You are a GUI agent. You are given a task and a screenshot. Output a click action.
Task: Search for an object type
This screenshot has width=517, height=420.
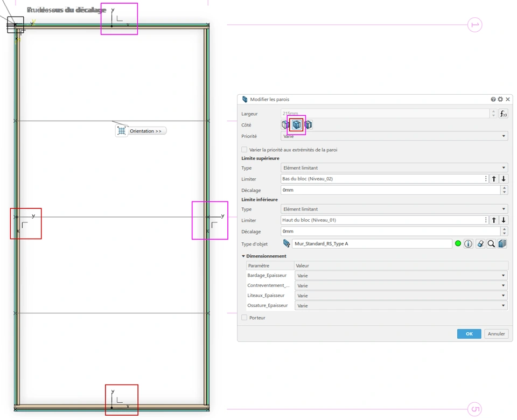tap(491, 243)
